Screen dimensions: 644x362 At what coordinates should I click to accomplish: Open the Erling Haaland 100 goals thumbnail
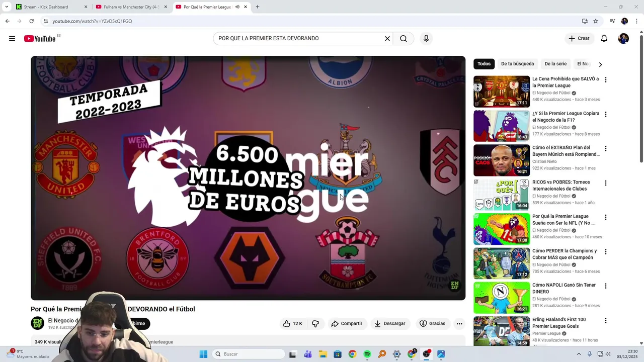[x=502, y=331]
